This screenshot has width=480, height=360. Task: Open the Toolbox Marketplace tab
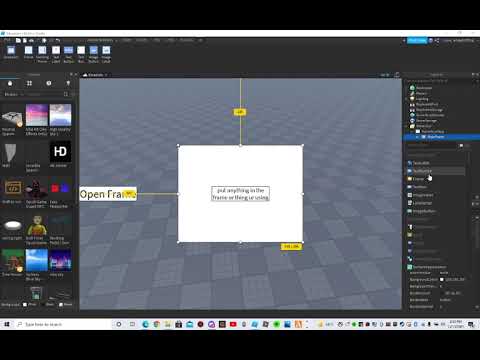[x=10, y=83]
